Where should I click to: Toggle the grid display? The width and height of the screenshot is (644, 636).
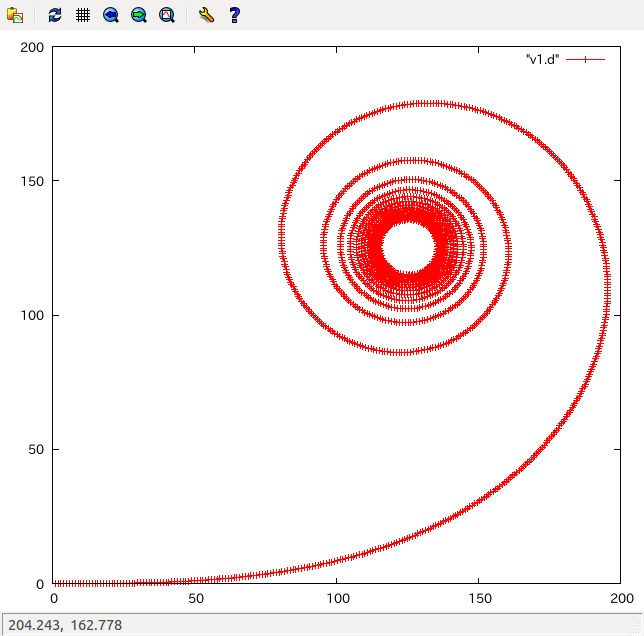point(83,15)
